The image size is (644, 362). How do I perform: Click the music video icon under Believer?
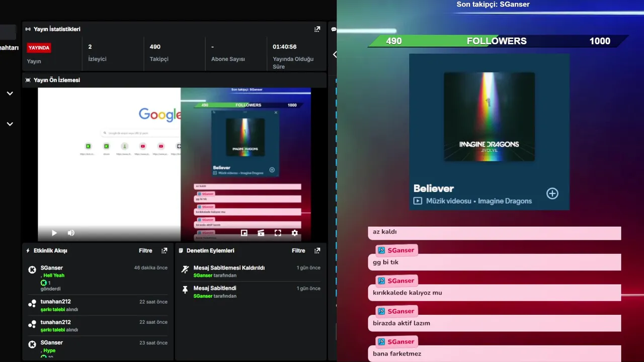418,201
